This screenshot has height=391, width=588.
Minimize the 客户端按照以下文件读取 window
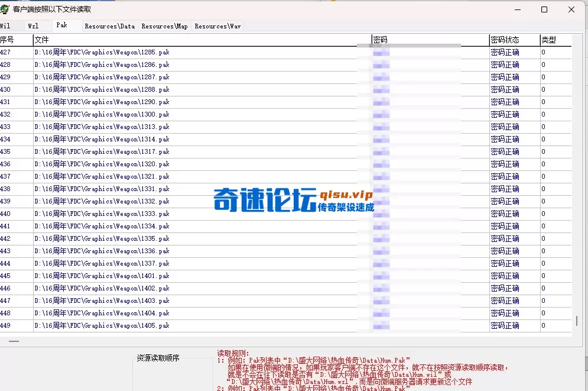[518, 9]
